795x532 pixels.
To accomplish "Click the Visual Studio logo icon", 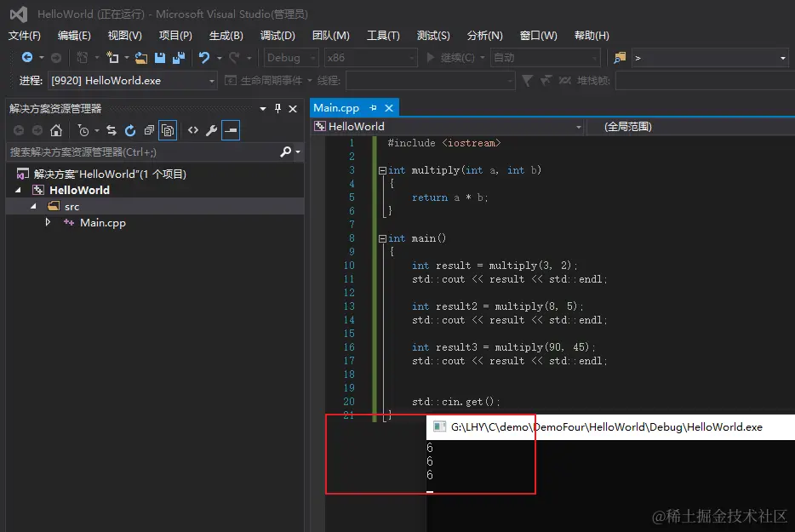I will 19,14.
